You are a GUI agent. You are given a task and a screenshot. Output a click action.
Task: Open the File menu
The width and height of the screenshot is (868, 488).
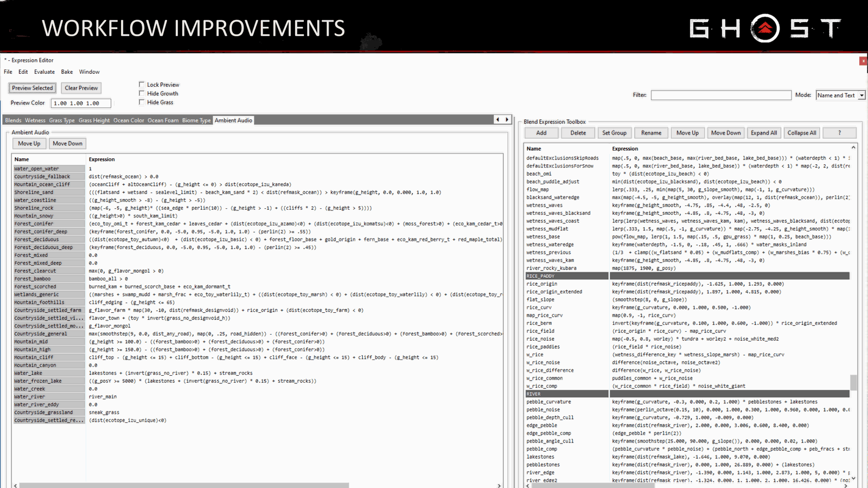tap(8, 72)
